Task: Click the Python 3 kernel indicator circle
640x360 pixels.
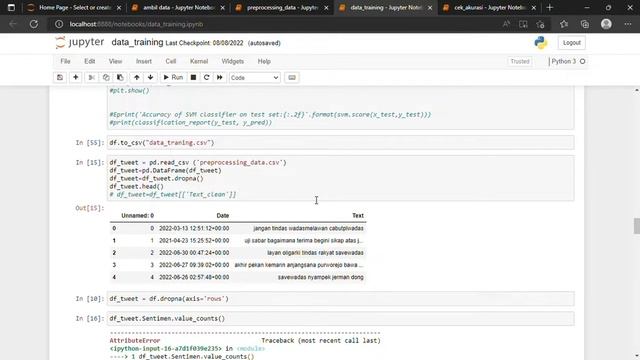Action: [582, 61]
